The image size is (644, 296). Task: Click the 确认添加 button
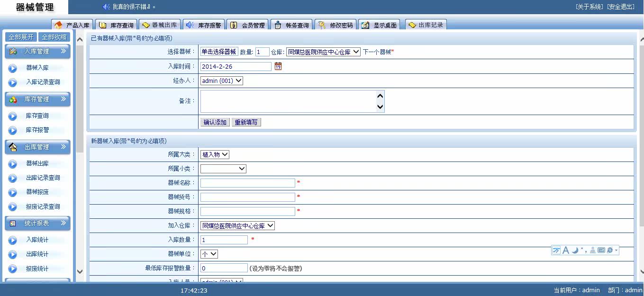215,122
